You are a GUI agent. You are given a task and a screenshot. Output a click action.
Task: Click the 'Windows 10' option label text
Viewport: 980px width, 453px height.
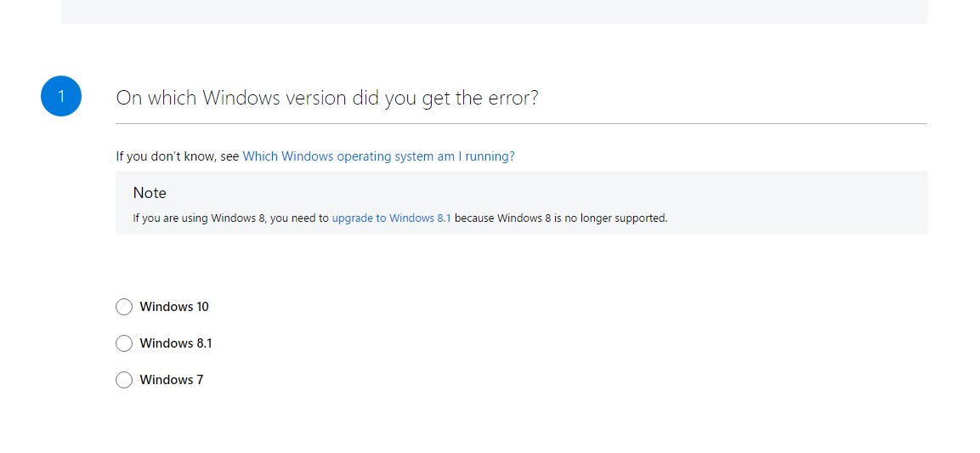[174, 307]
